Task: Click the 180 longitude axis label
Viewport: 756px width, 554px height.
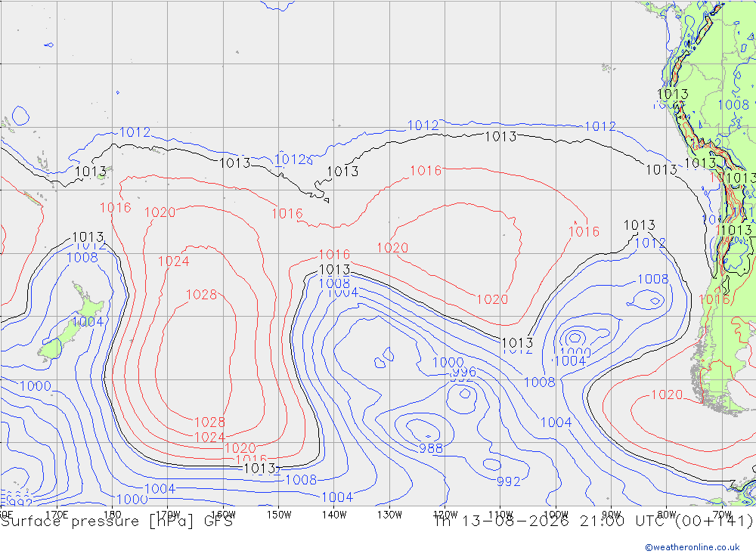Action: pos(113,515)
